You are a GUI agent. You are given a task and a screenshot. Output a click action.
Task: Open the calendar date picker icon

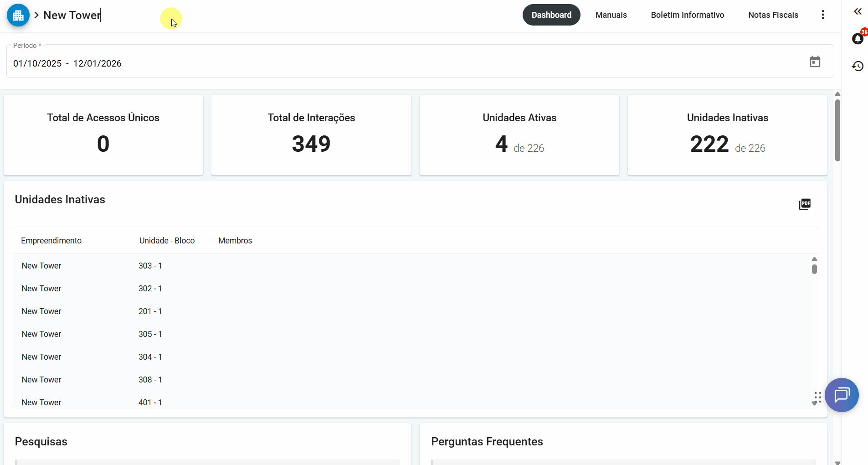tap(815, 62)
